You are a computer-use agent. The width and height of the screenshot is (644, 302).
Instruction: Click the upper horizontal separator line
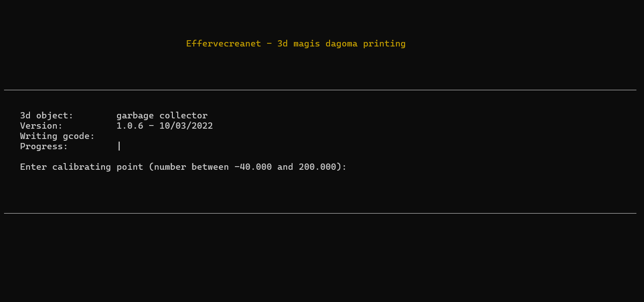point(320,90)
